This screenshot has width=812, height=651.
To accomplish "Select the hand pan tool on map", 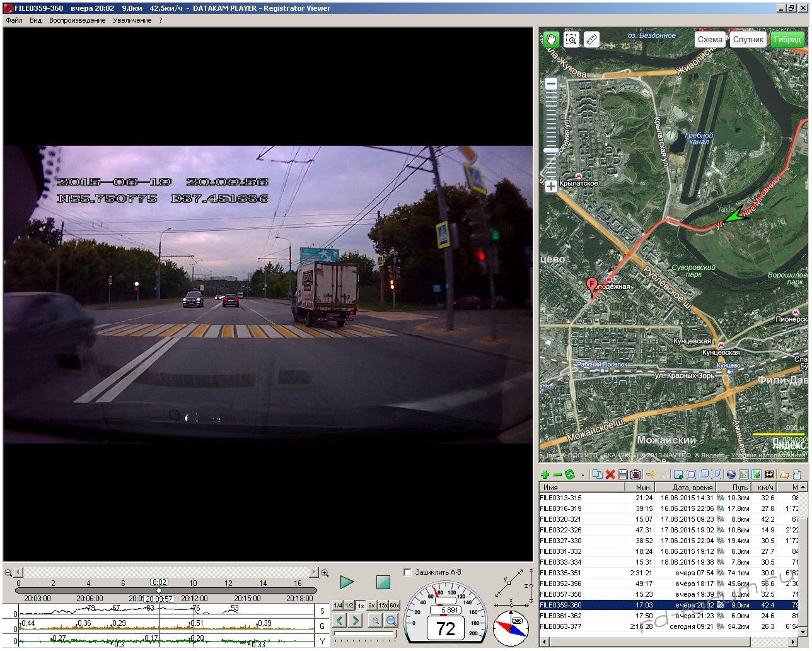I will (551, 39).
